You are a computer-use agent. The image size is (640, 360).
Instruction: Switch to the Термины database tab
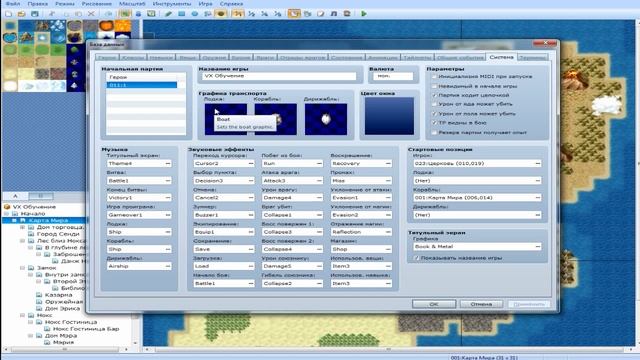tap(532, 58)
